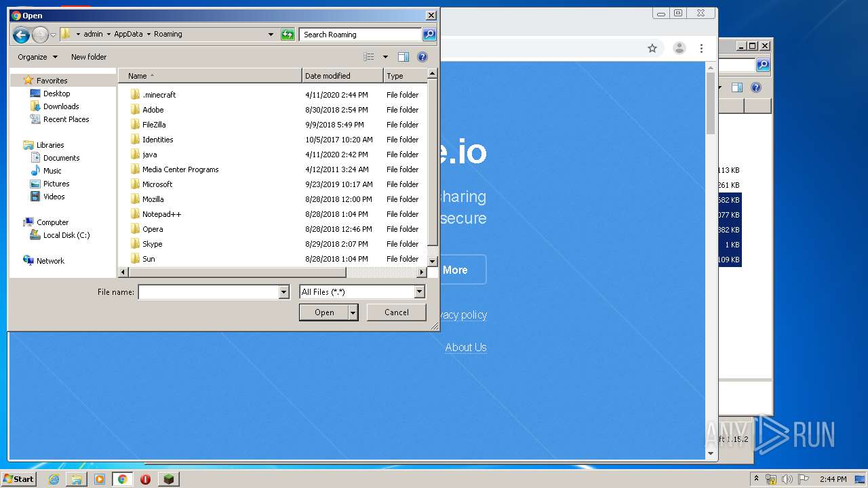
Task: Open the privacy policy link
Action: 463,314
